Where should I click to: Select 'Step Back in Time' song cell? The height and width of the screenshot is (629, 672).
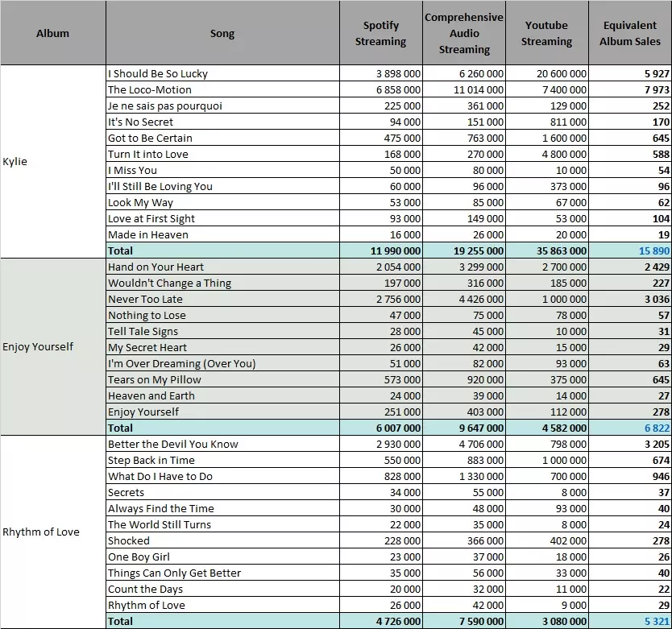tap(222, 460)
